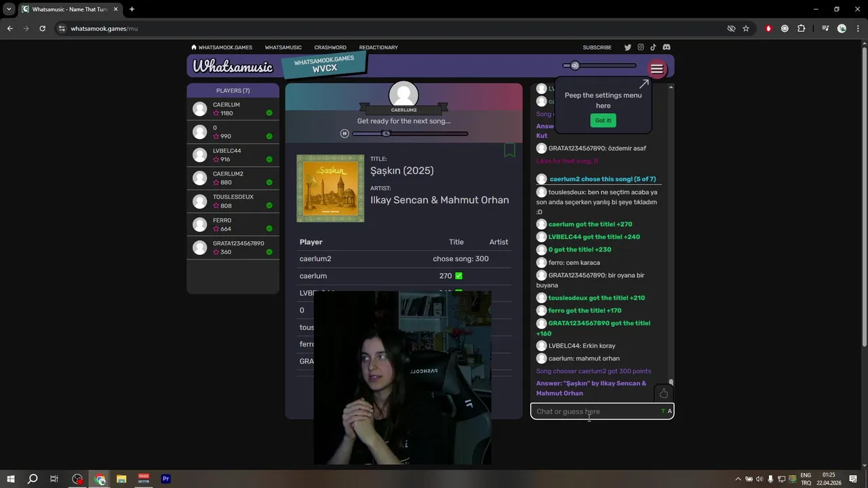Viewport: 868px width, 488px height.
Task: Open Windows taskbar search
Action: [x=33, y=479]
